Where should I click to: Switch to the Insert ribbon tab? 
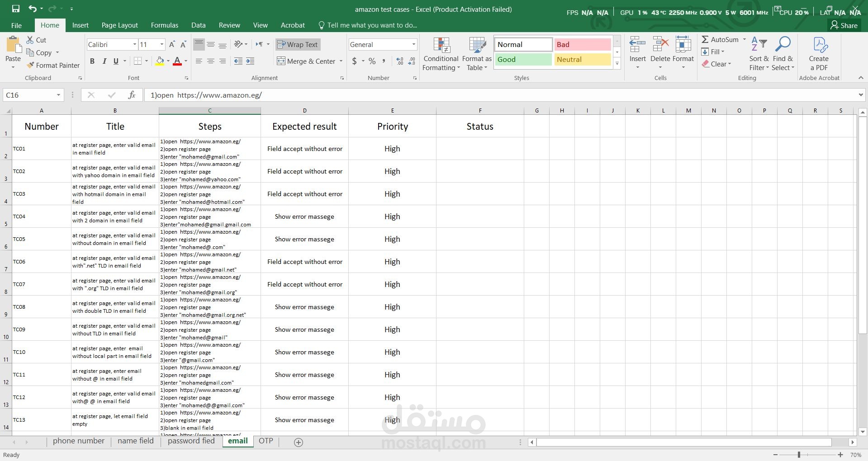[80, 25]
